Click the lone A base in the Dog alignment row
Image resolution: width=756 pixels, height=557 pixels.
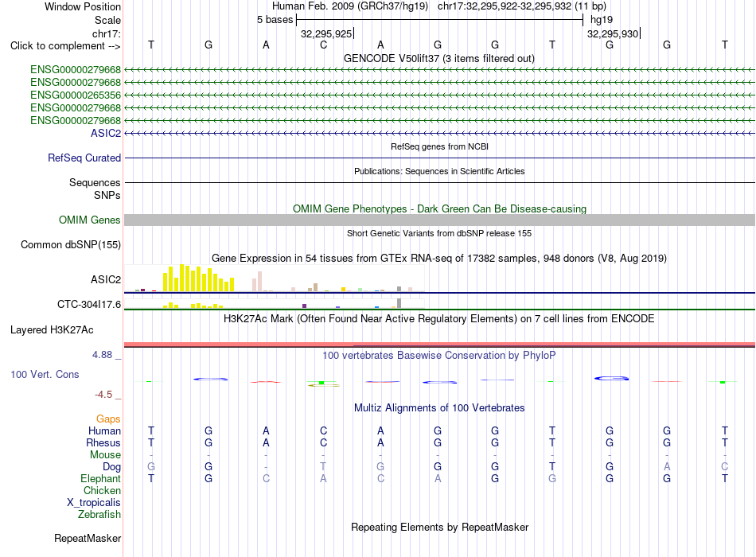[x=667, y=466]
